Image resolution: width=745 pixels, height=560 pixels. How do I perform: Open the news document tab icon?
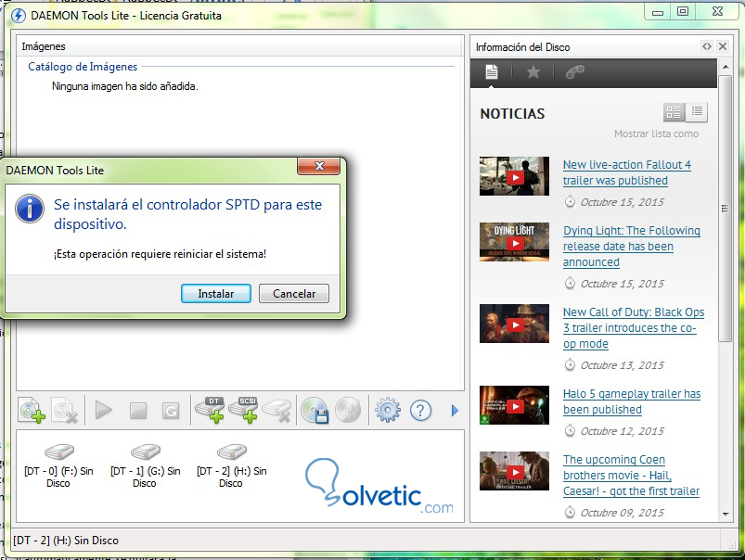pos(492,72)
